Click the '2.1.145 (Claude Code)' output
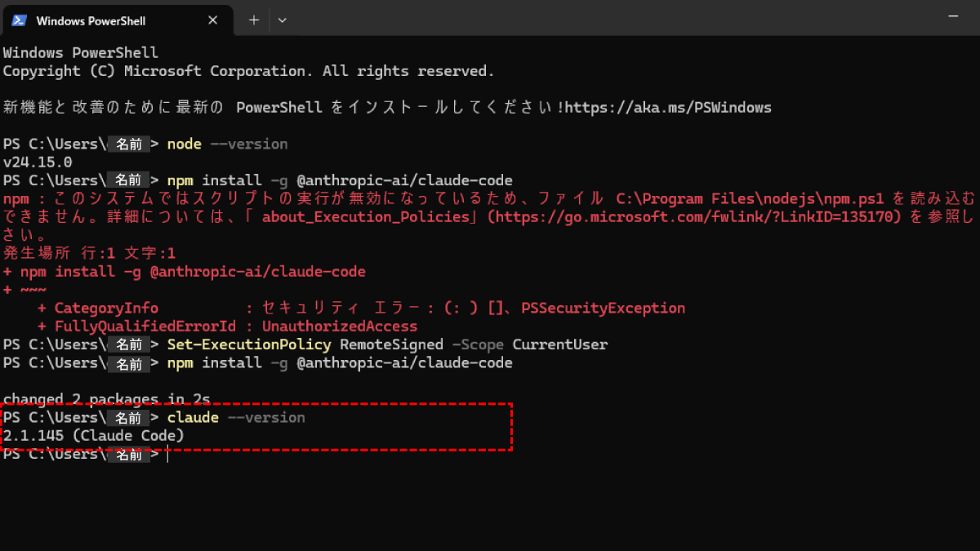980x551 pixels. click(94, 436)
